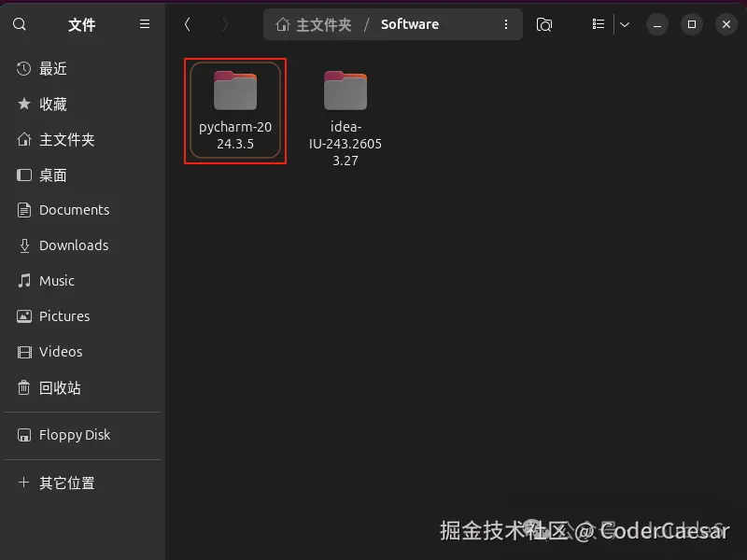Select the pycharm-2024.3.5 file name
Viewport: 747px width, 560px height.
(235, 135)
